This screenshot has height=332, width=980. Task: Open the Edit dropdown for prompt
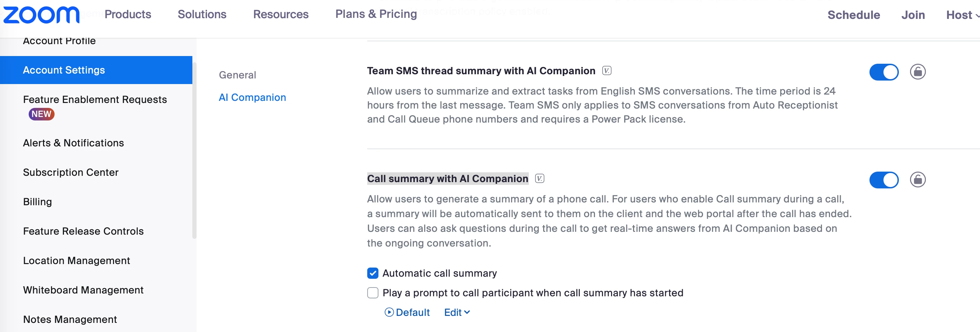pos(456,312)
